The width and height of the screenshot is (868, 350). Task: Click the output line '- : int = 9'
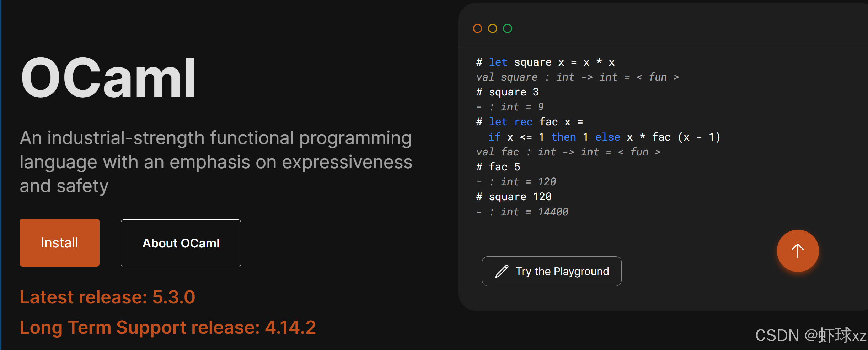click(510, 107)
